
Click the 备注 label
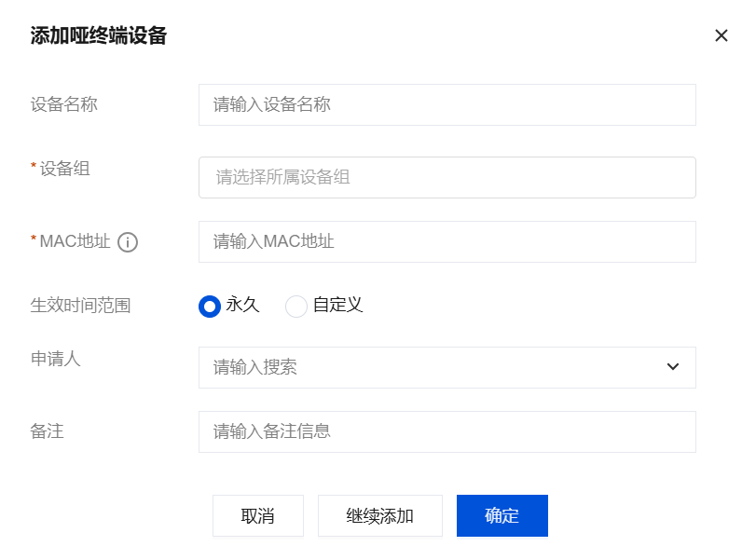click(x=47, y=431)
